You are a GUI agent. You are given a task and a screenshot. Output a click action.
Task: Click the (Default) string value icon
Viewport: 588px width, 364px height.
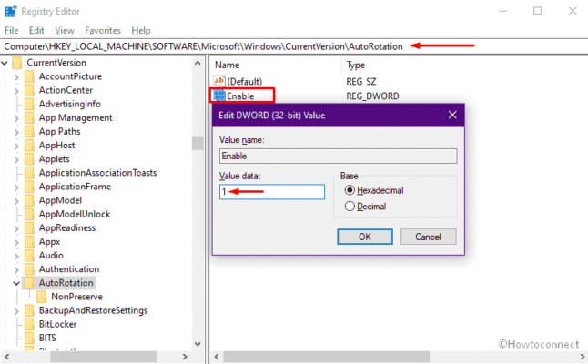click(219, 81)
